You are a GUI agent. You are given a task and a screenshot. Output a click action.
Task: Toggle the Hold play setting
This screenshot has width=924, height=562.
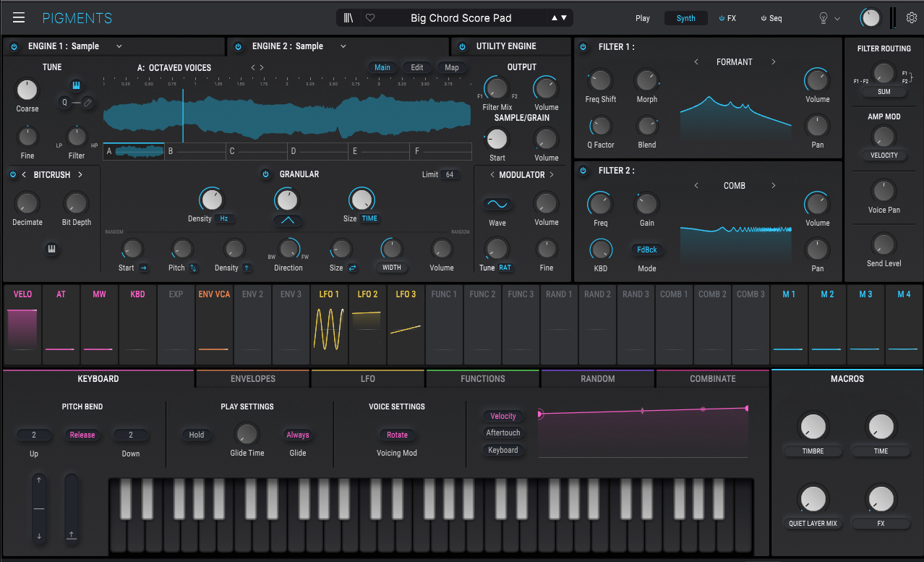tap(197, 435)
